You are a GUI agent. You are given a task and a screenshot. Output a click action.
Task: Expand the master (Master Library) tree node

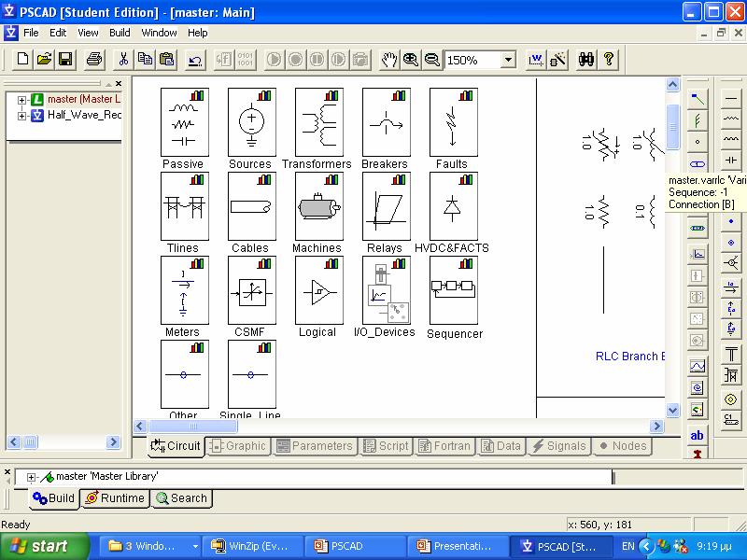tap(21, 100)
